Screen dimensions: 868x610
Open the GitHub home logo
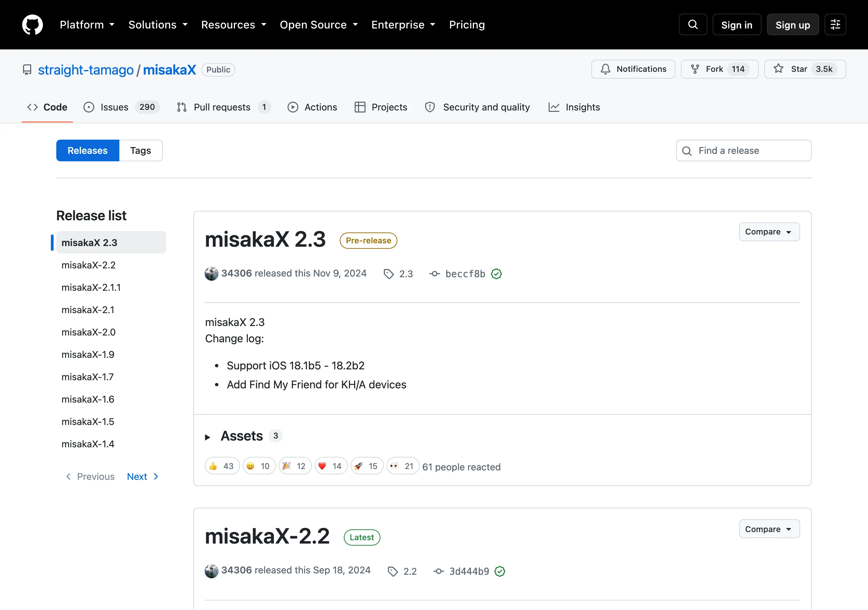click(33, 24)
